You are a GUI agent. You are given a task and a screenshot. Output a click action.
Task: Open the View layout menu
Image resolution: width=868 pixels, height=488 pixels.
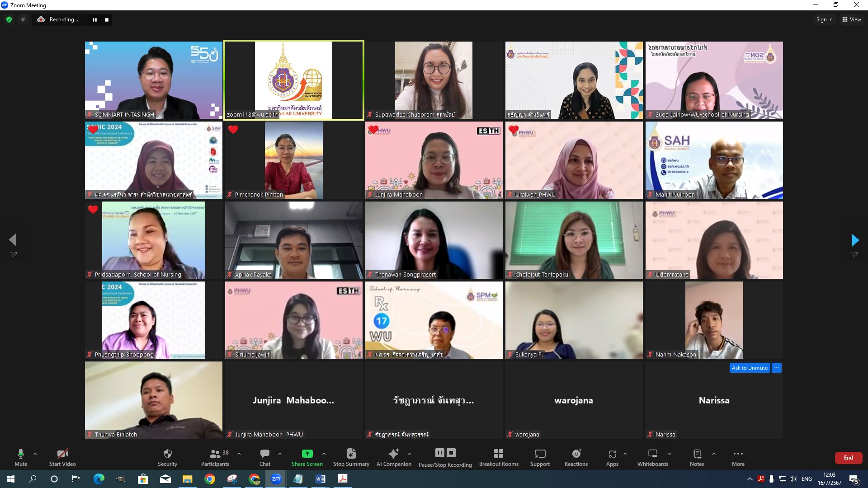[x=851, y=19]
